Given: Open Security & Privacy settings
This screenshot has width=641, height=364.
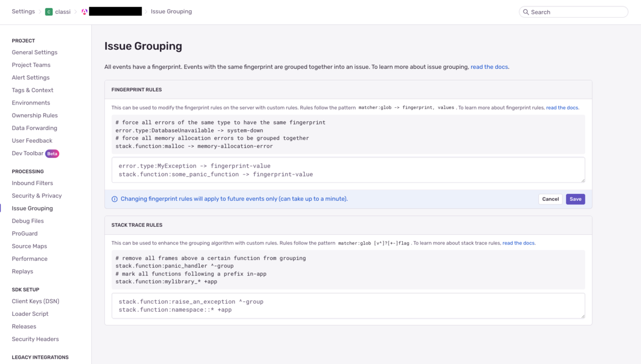Looking at the screenshot, I should (37, 196).
